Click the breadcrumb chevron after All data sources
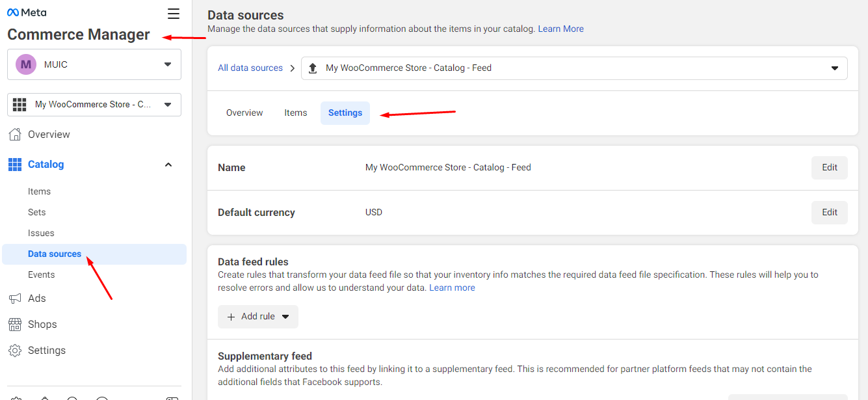 click(293, 68)
